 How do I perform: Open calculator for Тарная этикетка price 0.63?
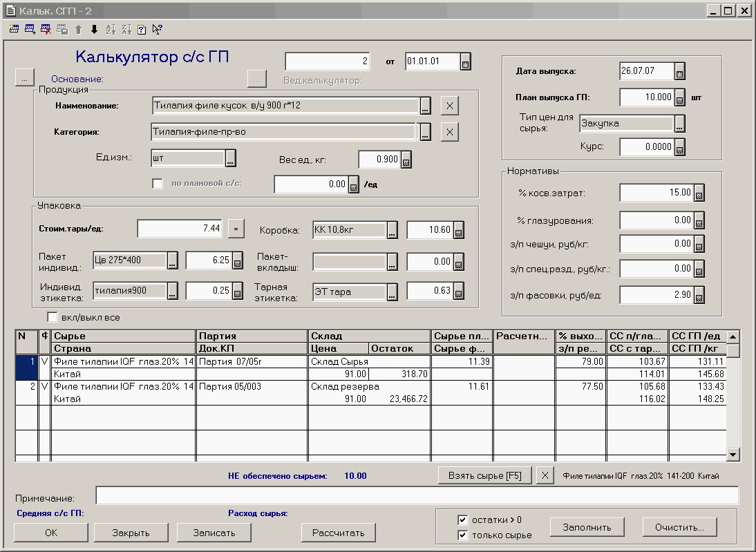[x=459, y=291]
